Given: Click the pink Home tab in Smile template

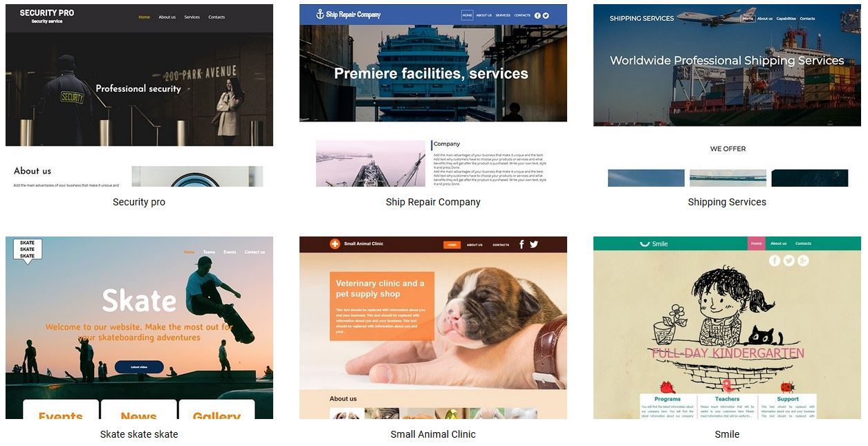Looking at the screenshot, I should [757, 243].
